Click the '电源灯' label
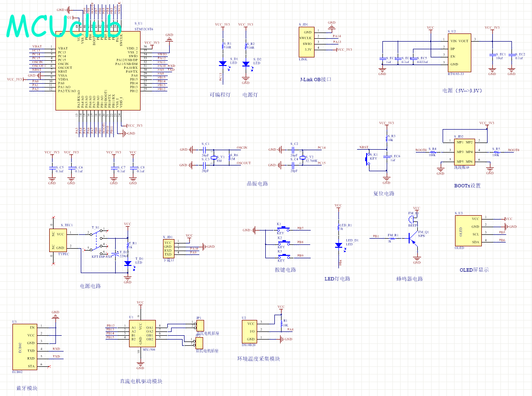 click(x=250, y=95)
